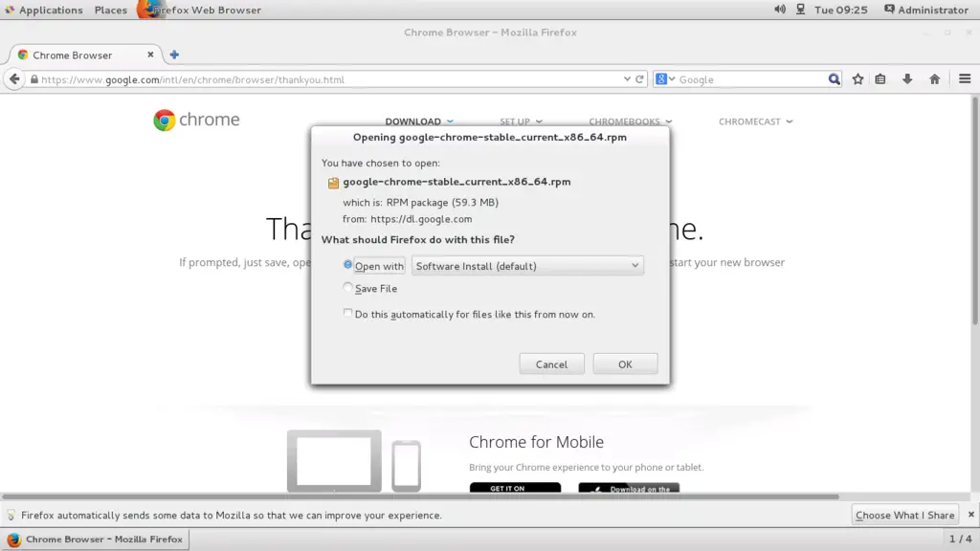The width and height of the screenshot is (980, 551).
Task: Close the Chrome Browser tab
Action: point(150,55)
